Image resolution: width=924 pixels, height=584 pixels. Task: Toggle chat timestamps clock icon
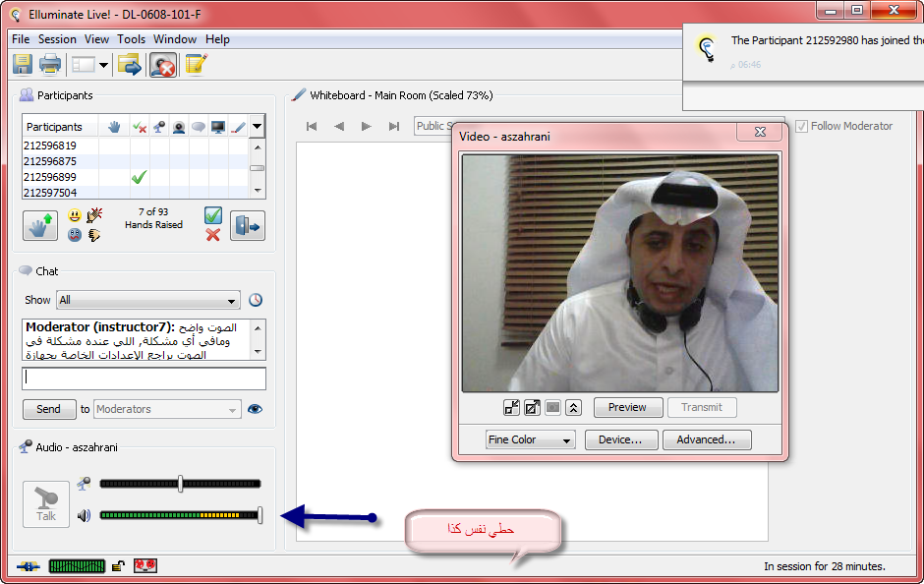click(x=256, y=300)
